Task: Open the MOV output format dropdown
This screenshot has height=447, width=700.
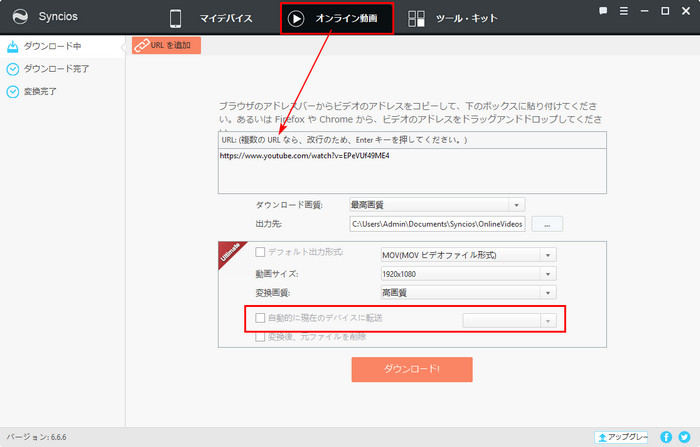Action: [x=468, y=255]
